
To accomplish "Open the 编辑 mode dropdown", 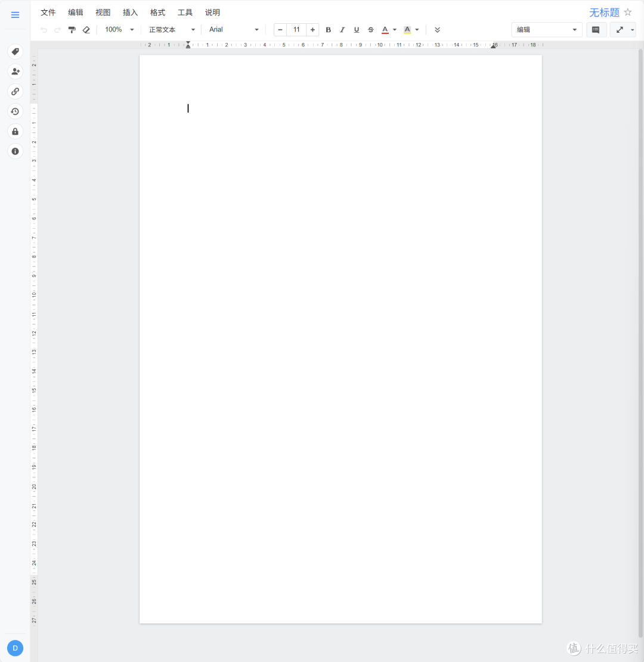I will [x=547, y=30].
